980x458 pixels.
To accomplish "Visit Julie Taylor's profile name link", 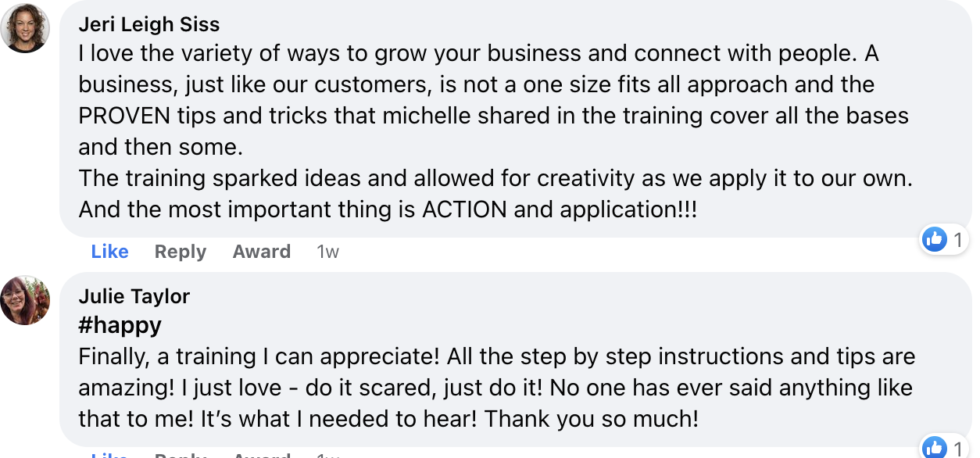I will pos(134,296).
